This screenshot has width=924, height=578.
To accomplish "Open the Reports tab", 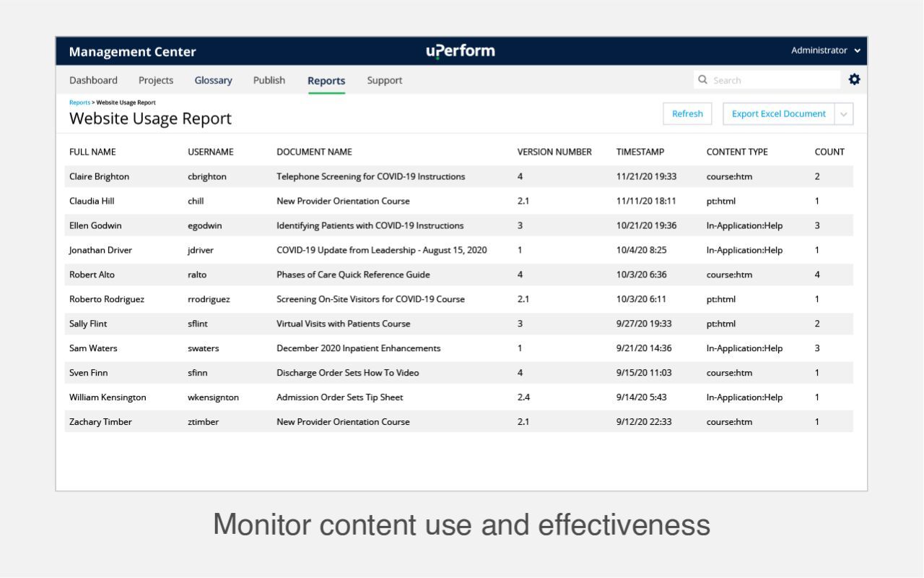I will click(x=326, y=81).
